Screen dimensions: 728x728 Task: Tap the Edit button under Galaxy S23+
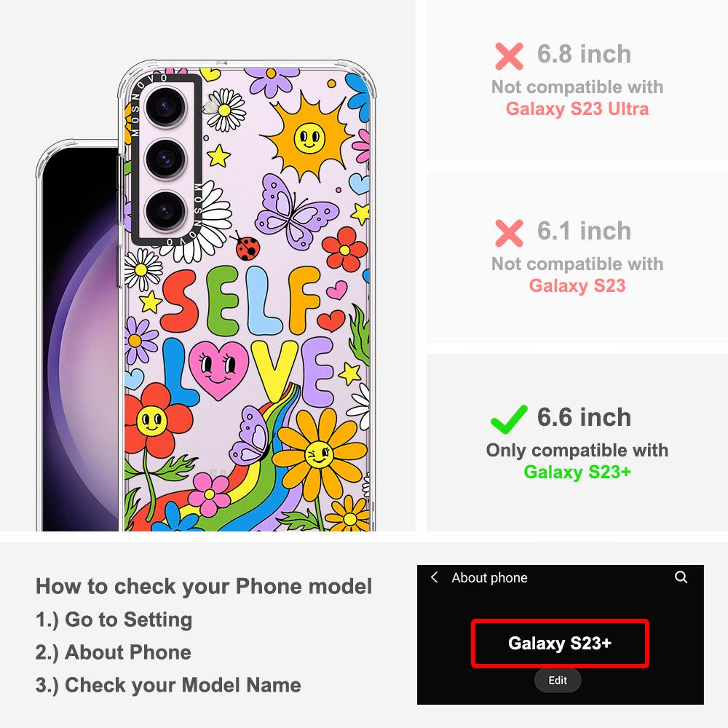[558, 680]
